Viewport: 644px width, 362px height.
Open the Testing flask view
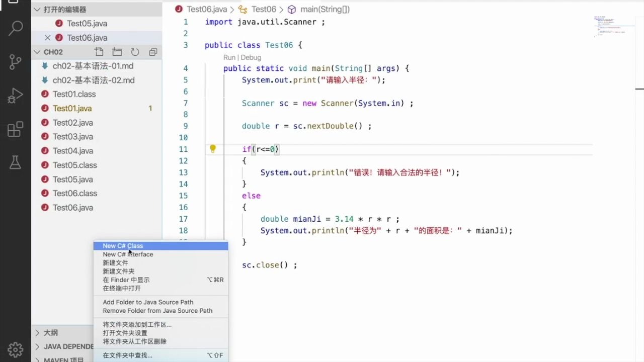[x=16, y=161]
